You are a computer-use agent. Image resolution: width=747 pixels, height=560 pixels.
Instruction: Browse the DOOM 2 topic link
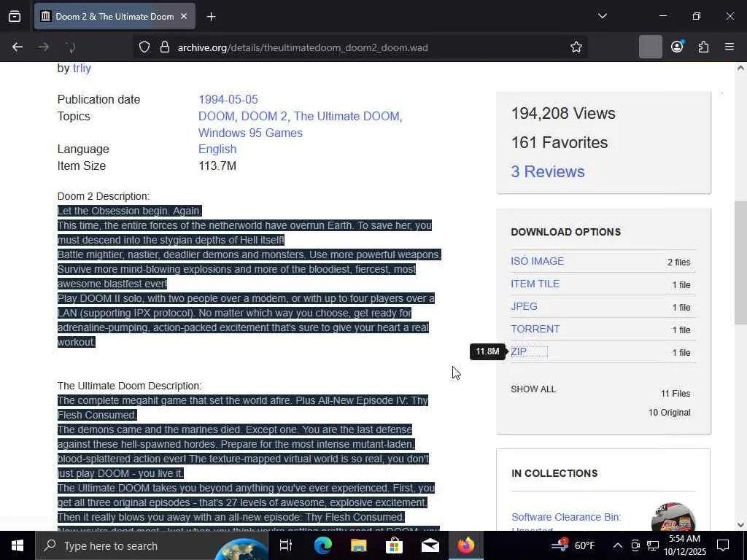(x=264, y=116)
